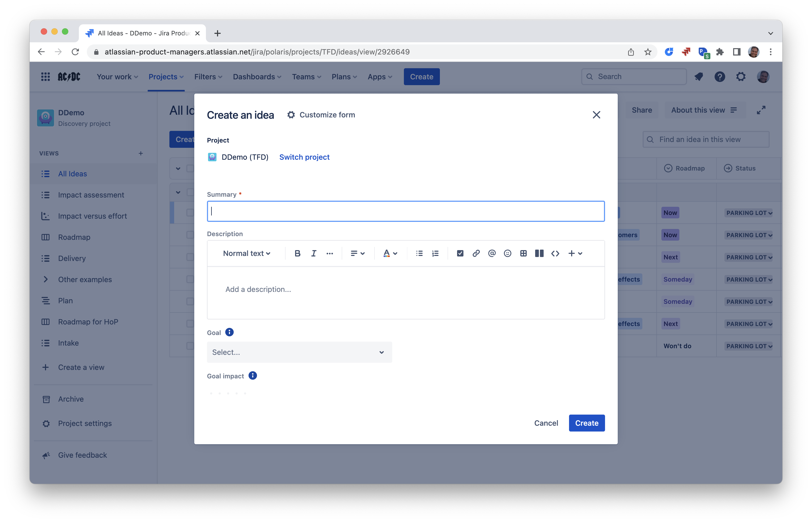
Task: Open the Dashboards menu
Action: (257, 77)
